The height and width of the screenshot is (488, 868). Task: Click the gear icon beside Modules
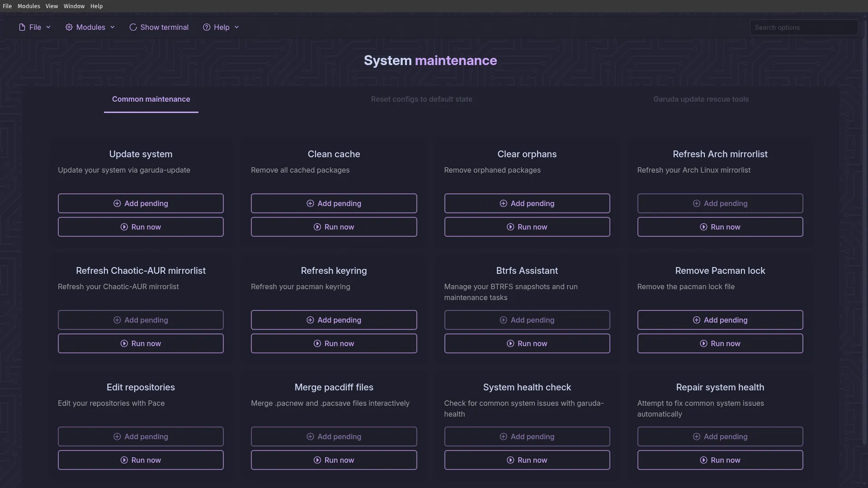tap(69, 27)
